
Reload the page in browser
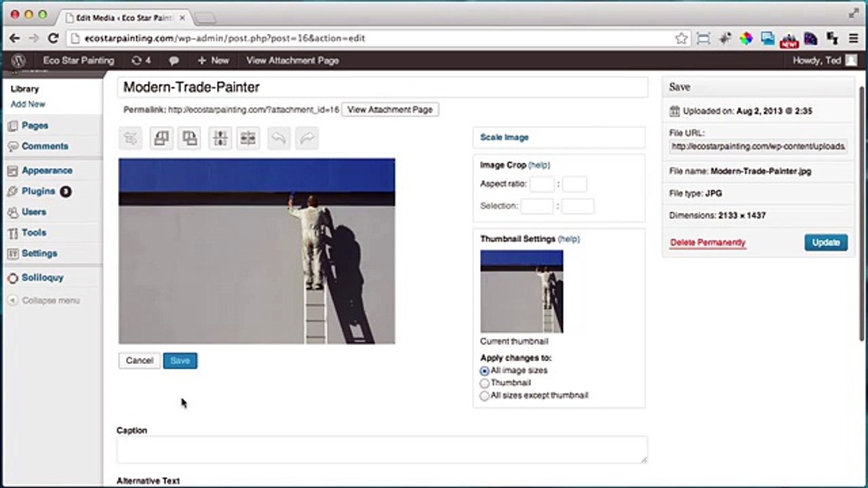point(53,39)
